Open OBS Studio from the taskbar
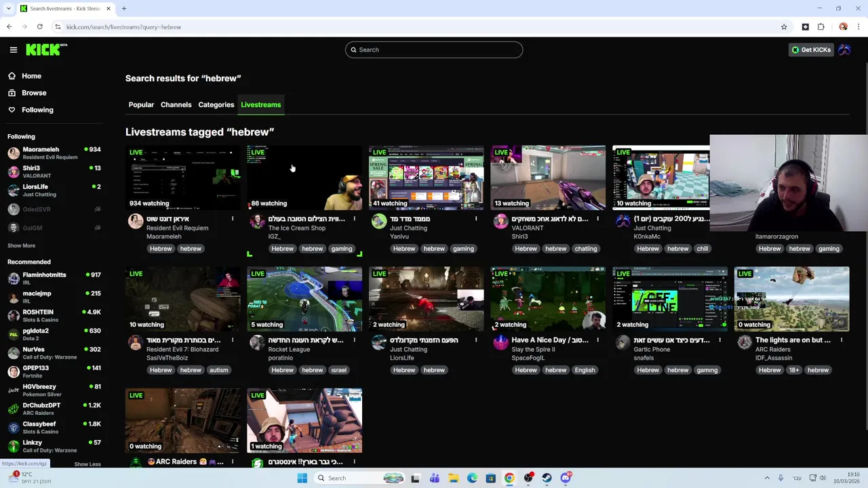 click(x=528, y=478)
